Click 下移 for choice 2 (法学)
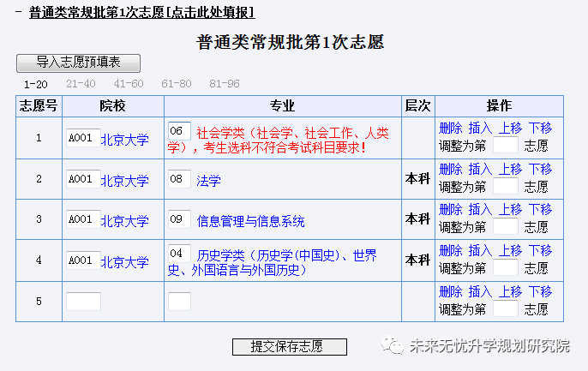Screen dimensions: 588x371 point(540,169)
